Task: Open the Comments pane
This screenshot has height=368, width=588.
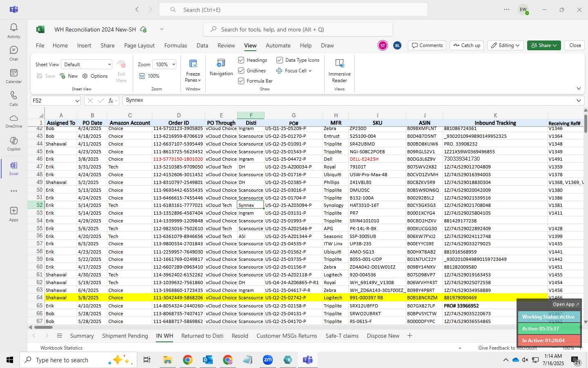Action: click(427, 45)
